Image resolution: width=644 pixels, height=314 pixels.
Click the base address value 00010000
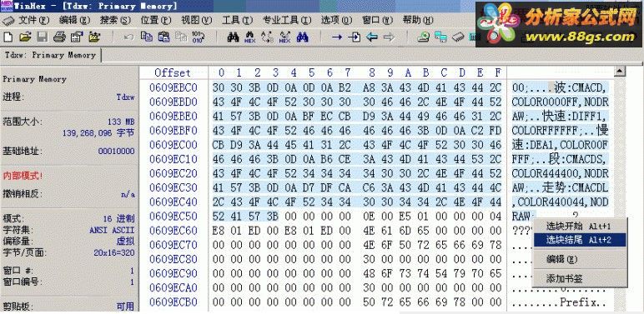[116, 152]
